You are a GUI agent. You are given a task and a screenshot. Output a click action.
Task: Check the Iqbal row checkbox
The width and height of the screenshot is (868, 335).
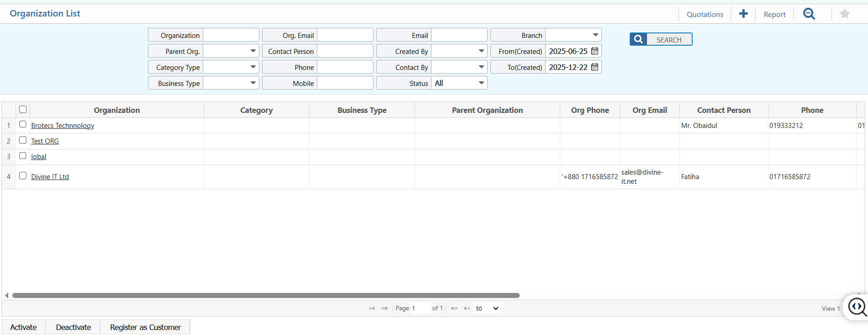coord(23,155)
